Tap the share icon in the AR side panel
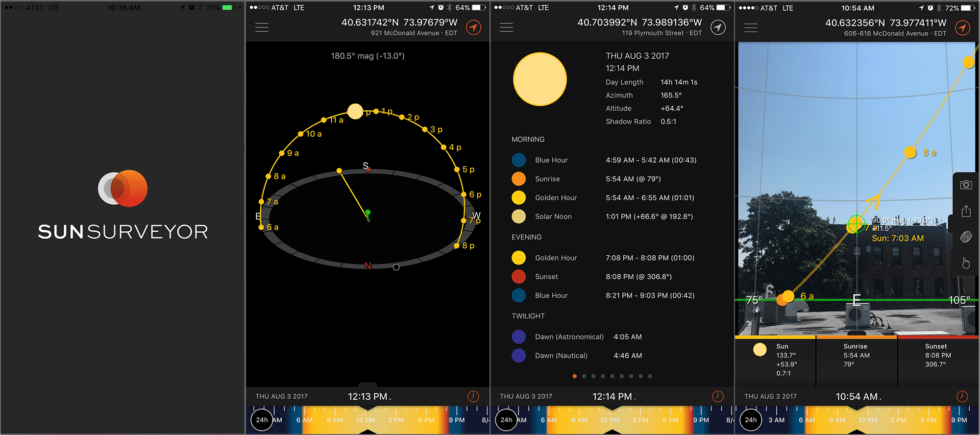980x435 pixels. pyautogui.click(x=966, y=211)
